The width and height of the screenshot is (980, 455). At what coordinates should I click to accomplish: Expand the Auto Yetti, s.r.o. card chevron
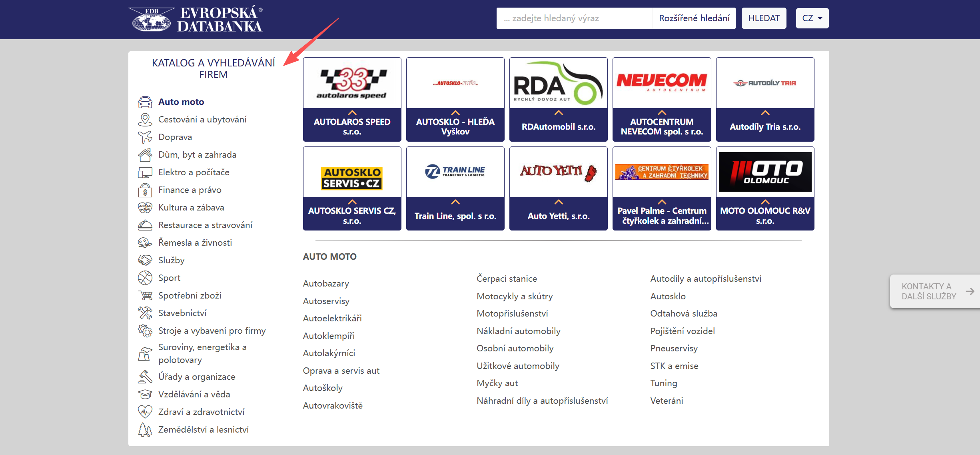[558, 202]
